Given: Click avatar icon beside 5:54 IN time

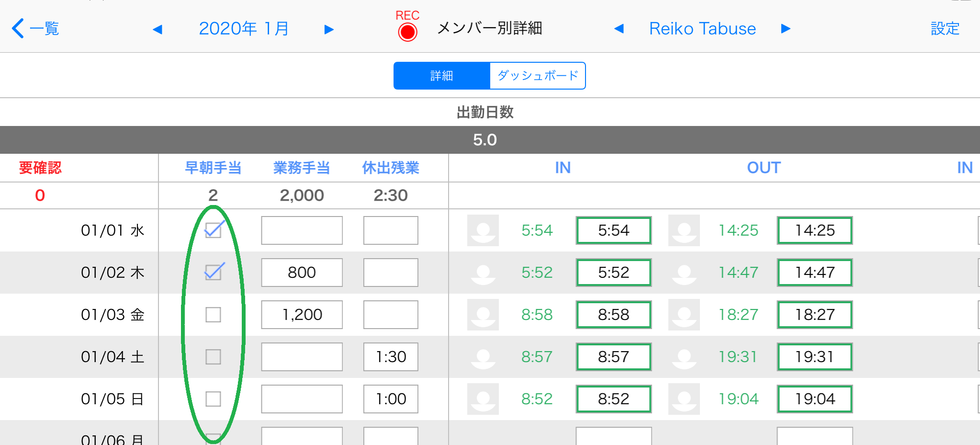Looking at the screenshot, I should [483, 230].
